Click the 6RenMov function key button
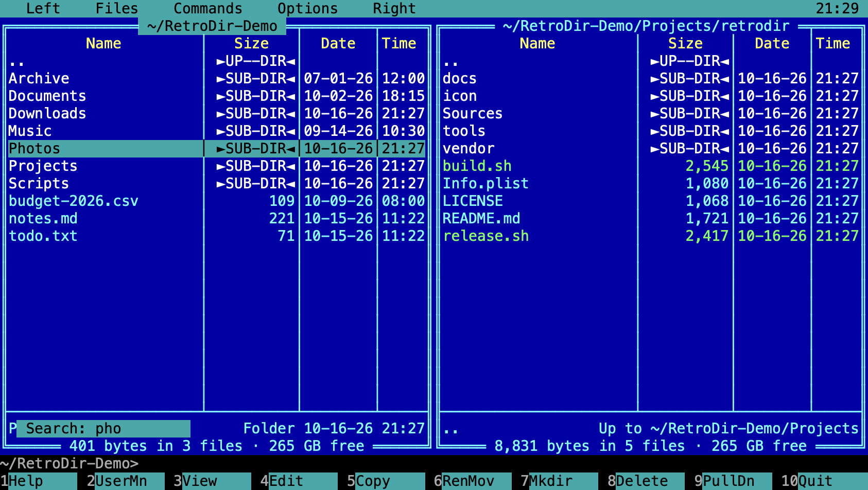 473,481
